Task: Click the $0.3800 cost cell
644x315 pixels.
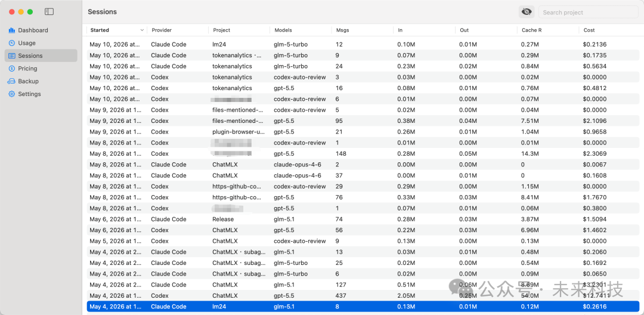Action: (x=595, y=208)
